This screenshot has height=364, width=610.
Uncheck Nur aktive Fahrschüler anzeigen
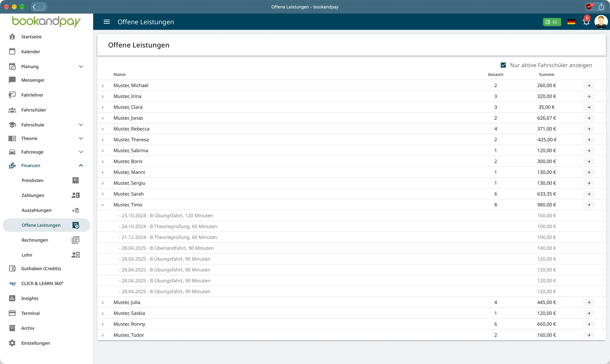tap(503, 65)
